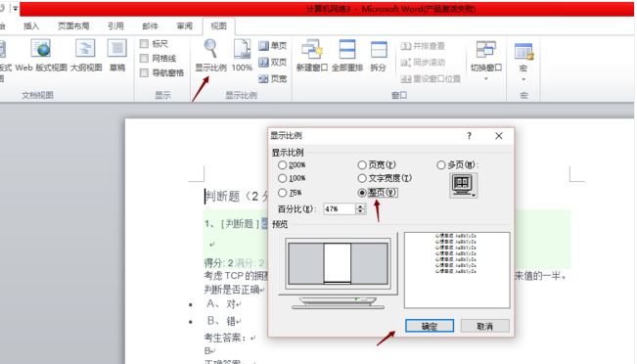
Task: Enable the 导航窗格 navigation pane checkbox
Action: 144,72
